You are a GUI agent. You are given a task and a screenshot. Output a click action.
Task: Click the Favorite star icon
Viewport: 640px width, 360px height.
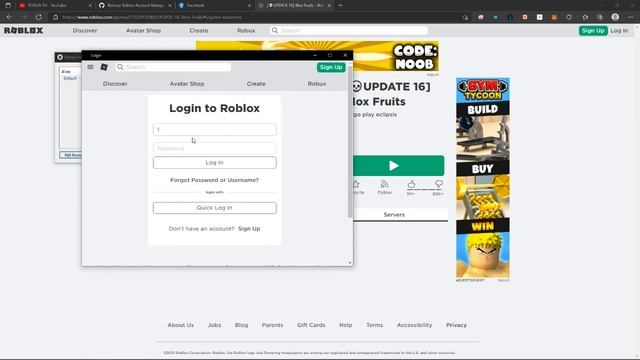tap(356, 184)
